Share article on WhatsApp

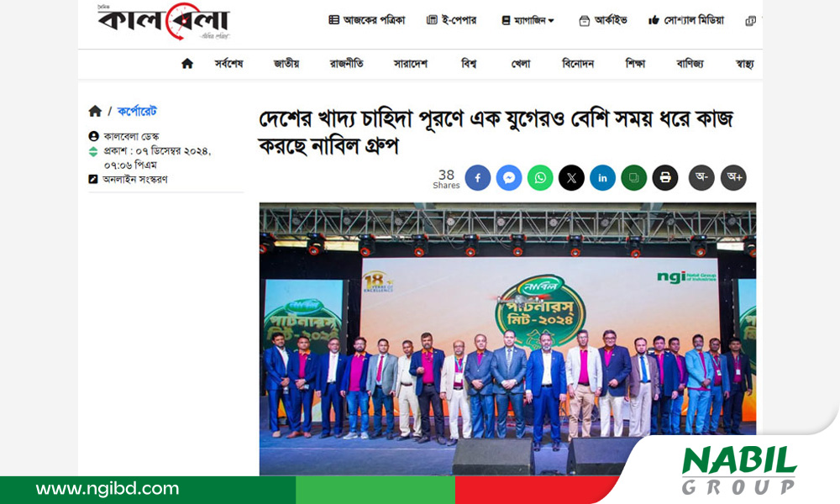pyautogui.click(x=540, y=178)
